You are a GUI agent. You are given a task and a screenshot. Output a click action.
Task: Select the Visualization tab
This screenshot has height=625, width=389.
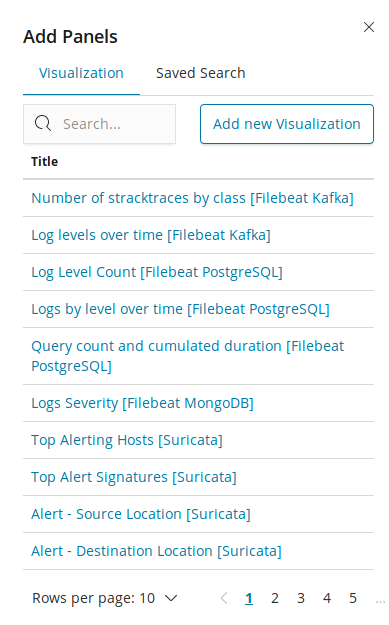click(x=81, y=73)
